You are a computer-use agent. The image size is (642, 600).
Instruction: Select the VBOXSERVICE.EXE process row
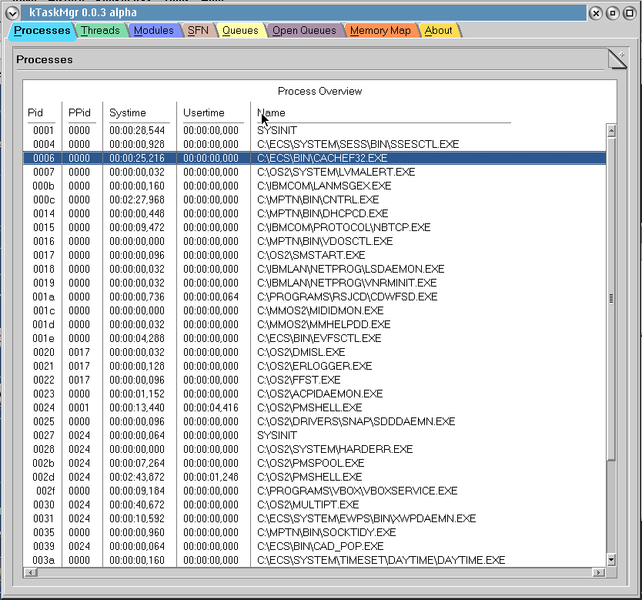point(314,491)
